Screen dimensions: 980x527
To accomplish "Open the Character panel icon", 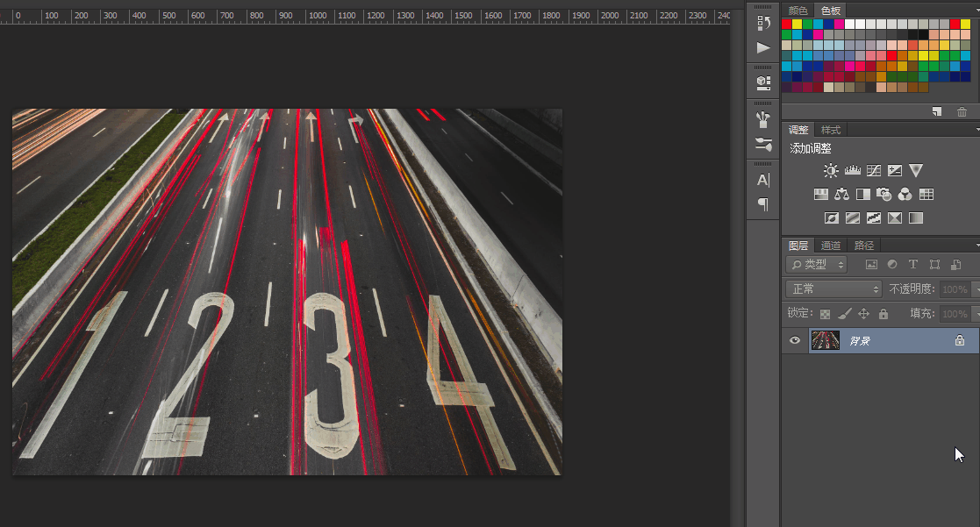I will (763, 180).
